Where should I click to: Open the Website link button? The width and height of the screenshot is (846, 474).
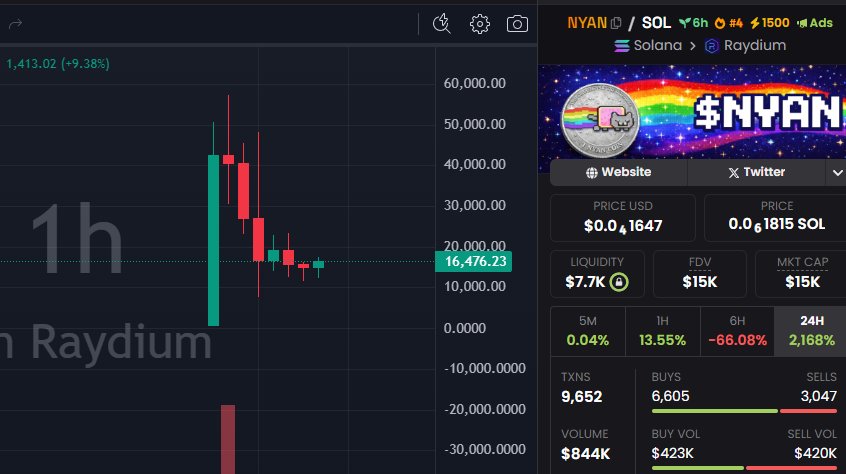point(618,172)
